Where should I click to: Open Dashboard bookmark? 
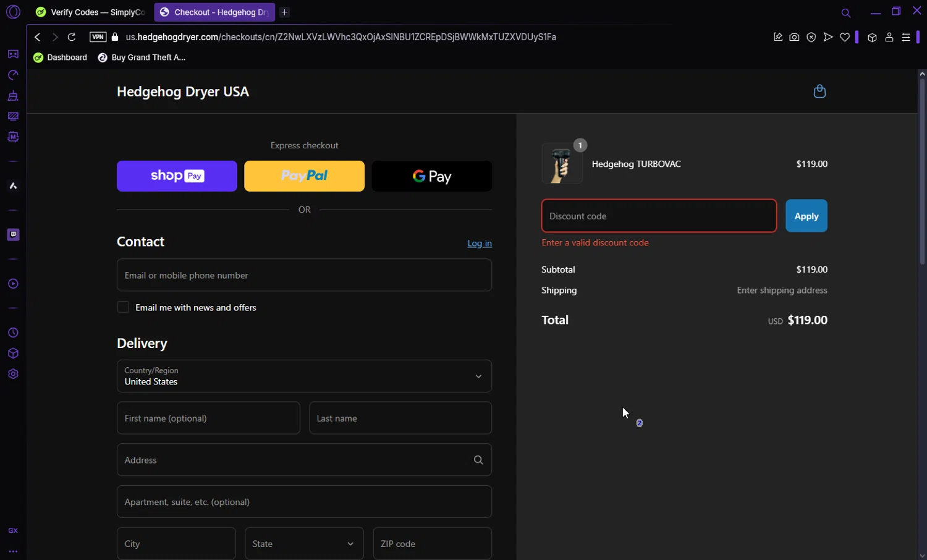pos(61,57)
